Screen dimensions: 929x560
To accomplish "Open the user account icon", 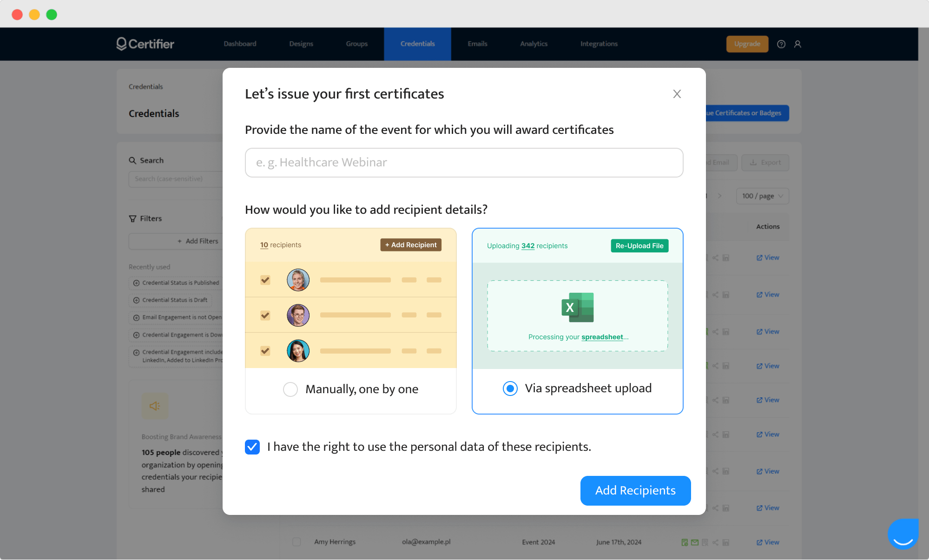I will (x=797, y=44).
